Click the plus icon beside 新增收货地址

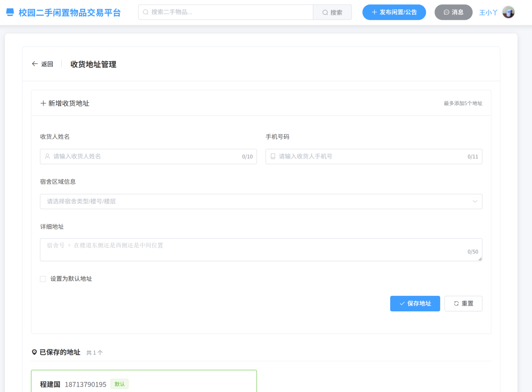tap(43, 103)
